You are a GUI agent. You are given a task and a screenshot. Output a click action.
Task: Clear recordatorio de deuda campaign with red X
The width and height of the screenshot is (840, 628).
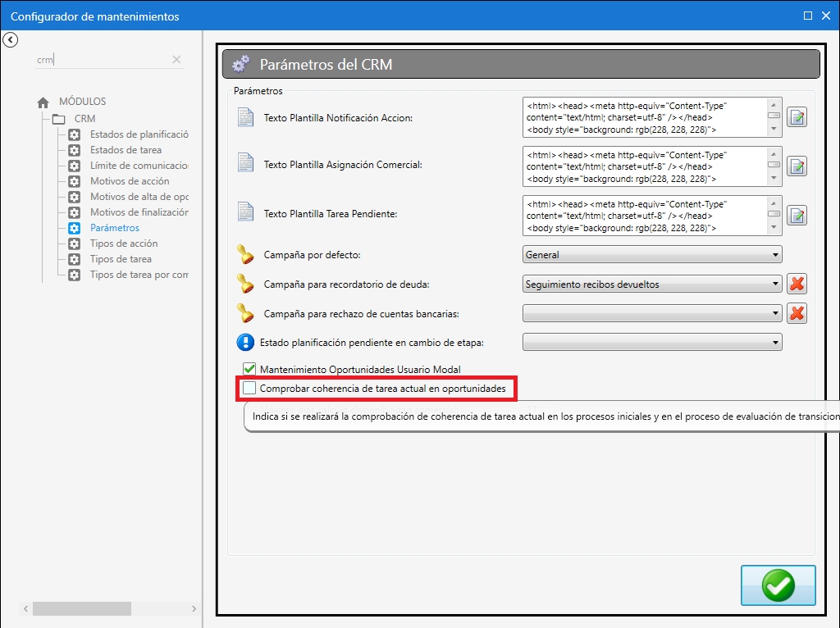coord(797,284)
